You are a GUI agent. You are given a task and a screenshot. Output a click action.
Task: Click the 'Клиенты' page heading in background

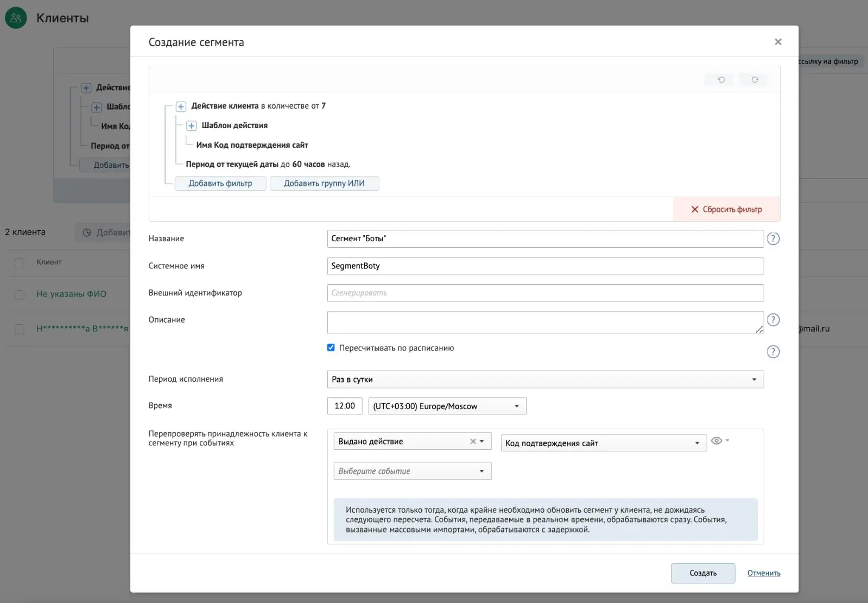[x=62, y=18]
